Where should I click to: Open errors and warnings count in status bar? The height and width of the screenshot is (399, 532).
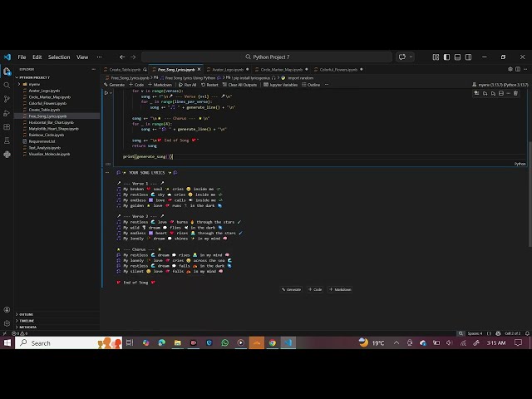point(20,333)
